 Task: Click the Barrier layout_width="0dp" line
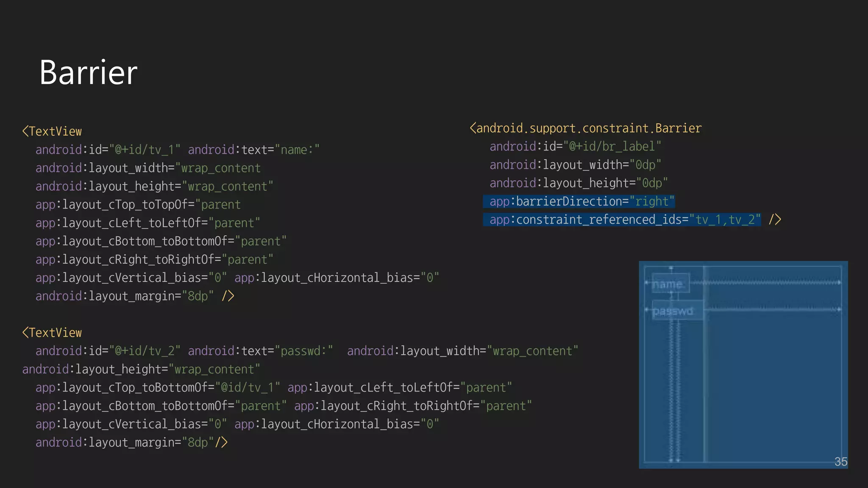(x=575, y=165)
